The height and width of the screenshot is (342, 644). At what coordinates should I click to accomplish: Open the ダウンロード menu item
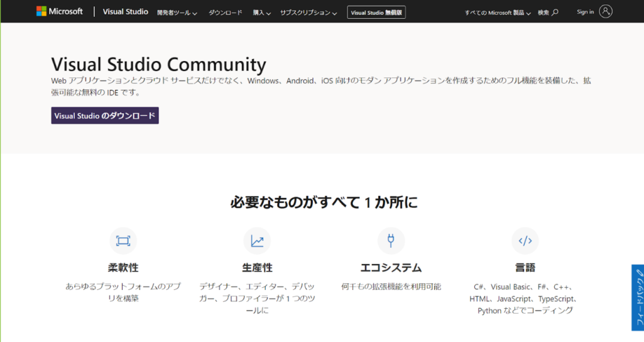click(x=225, y=13)
